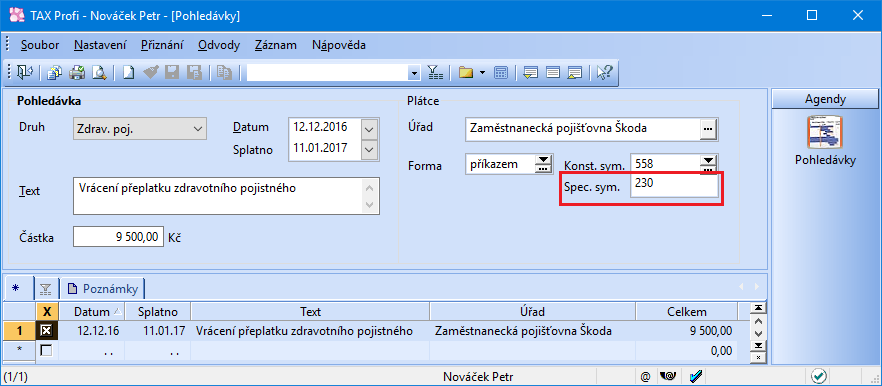Click the TAX Profi title bar app icon

[17, 16]
